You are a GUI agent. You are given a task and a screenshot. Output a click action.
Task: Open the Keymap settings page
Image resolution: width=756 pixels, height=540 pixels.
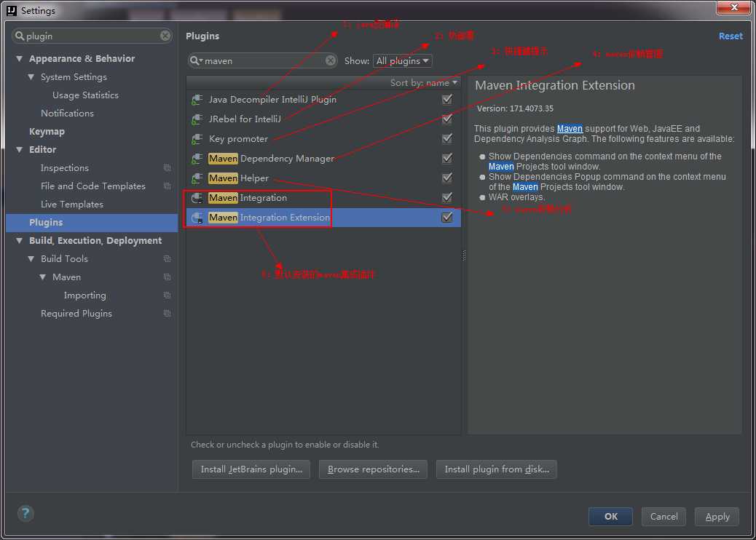[x=47, y=132]
